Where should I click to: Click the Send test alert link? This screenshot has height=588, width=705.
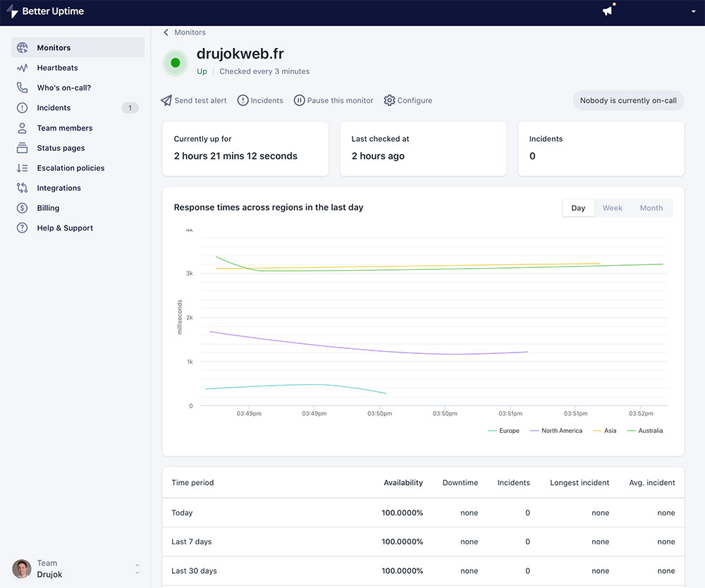[x=200, y=101]
